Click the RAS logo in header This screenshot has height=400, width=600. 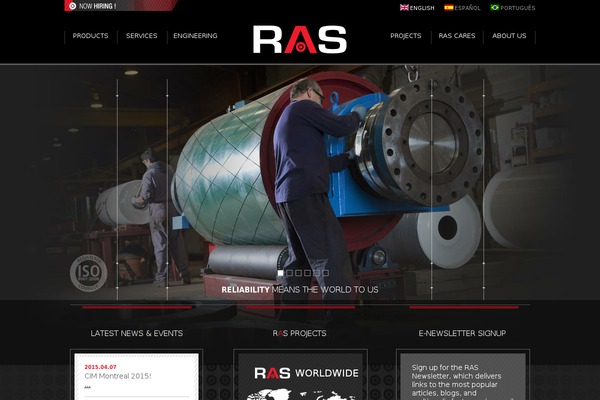[300, 39]
